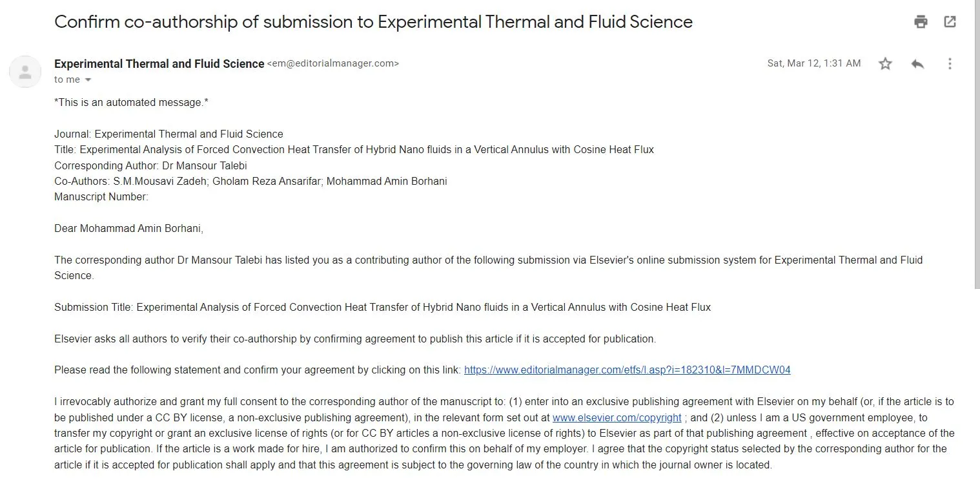The image size is (980, 482).
Task: Star this email message
Action: click(x=885, y=63)
